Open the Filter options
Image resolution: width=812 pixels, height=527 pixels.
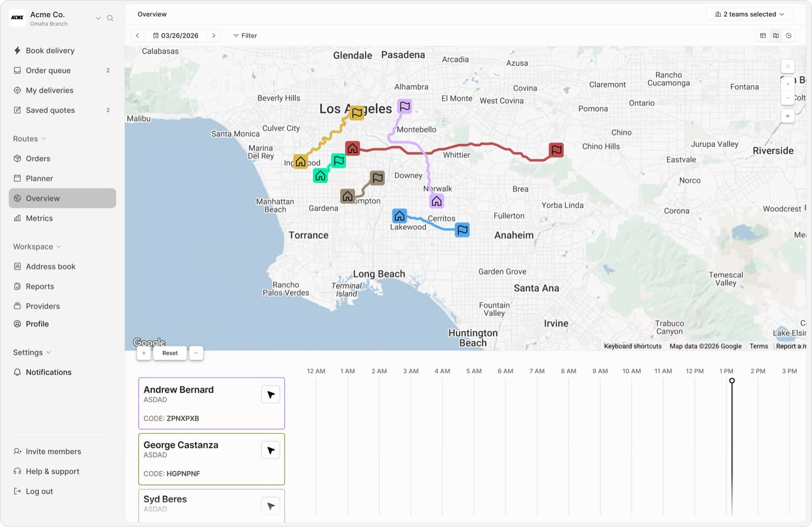pyautogui.click(x=245, y=36)
